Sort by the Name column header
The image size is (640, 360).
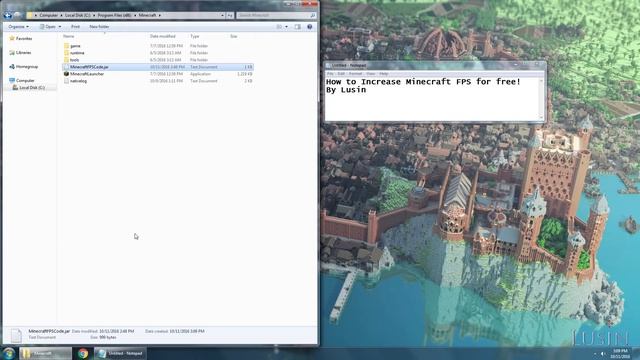[69, 36]
